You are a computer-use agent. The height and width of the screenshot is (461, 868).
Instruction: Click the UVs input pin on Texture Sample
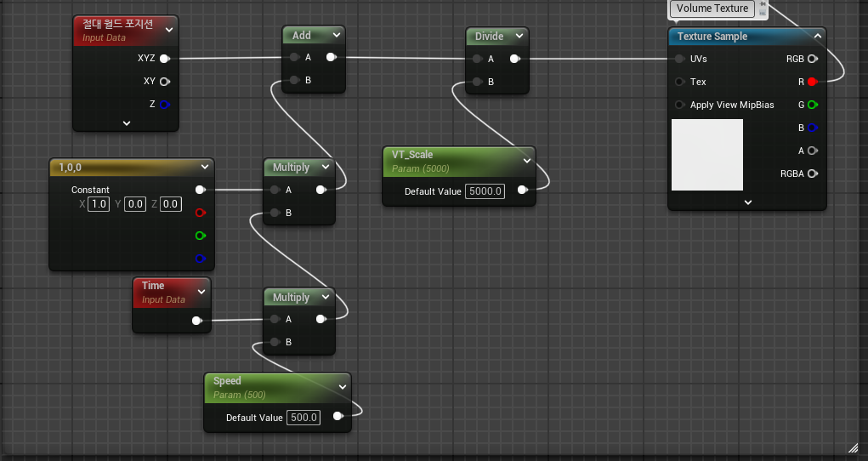tap(680, 59)
